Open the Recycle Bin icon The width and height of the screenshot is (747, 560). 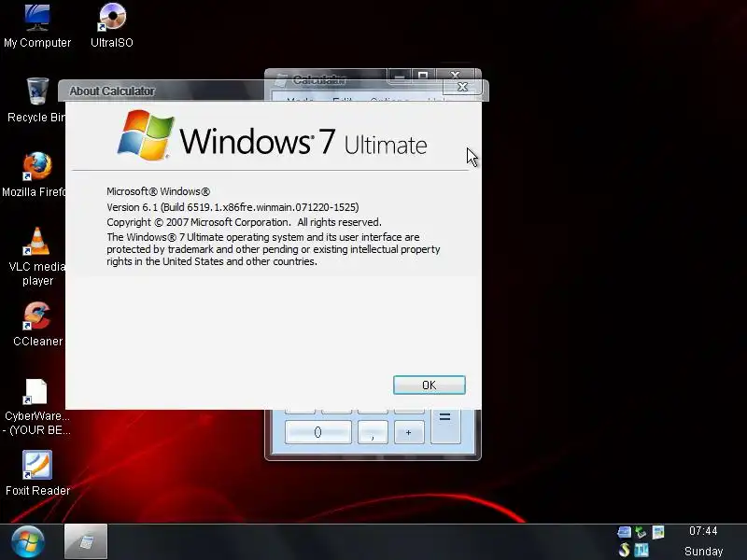[36, 100]
